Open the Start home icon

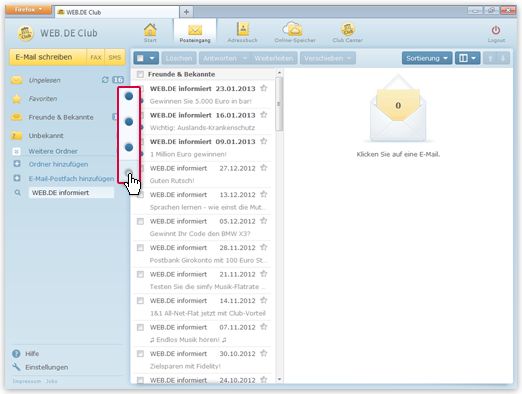pos(150,30)
